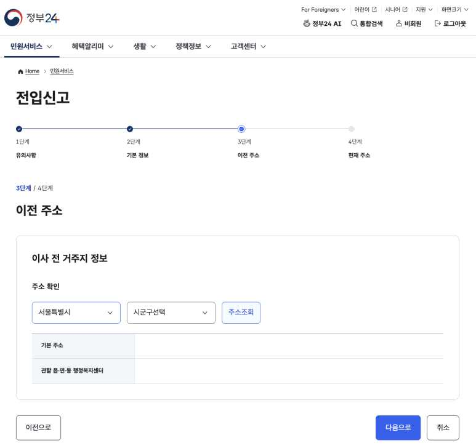
Task: Open the 혜택알리미 menu
Action: [92, 46]
